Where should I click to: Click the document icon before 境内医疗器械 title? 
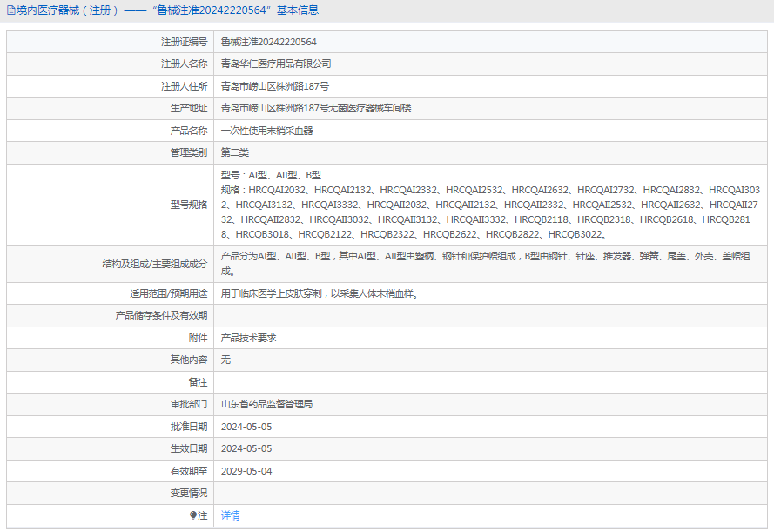10,10
